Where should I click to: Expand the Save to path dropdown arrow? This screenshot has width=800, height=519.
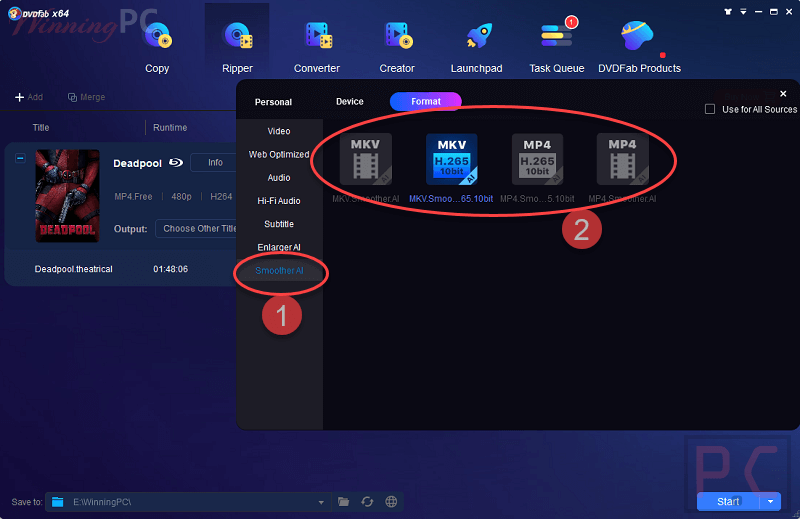tap(321, 503)
